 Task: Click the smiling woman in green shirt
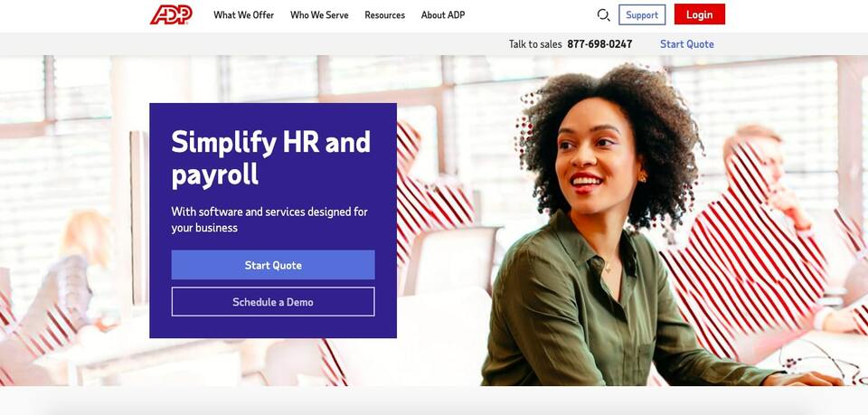[x=620, y=232]
